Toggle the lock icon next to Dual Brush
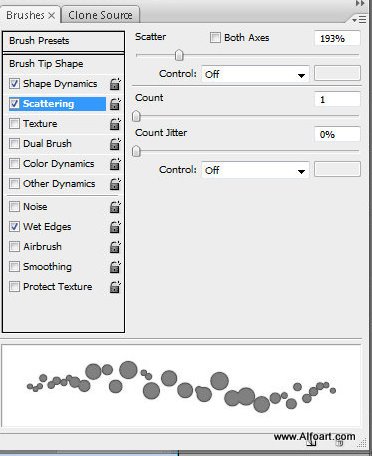The image size is (372, 456). pyautogui.click(x=115, y=144)
